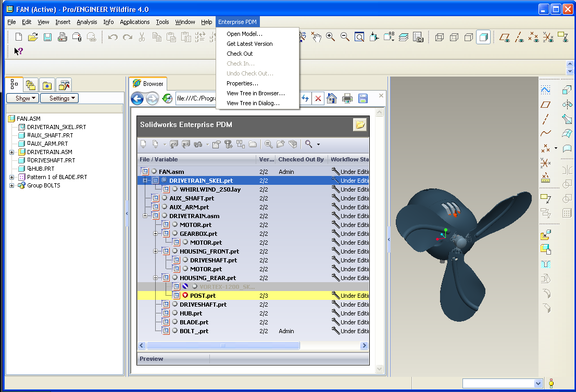
Task: Click the Refit view icon
Action: point(359,37)
